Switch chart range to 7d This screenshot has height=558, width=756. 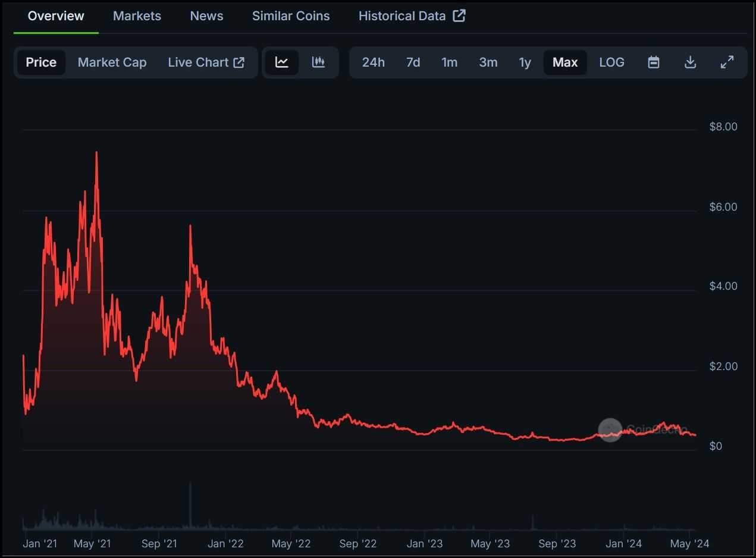point(413,62)
